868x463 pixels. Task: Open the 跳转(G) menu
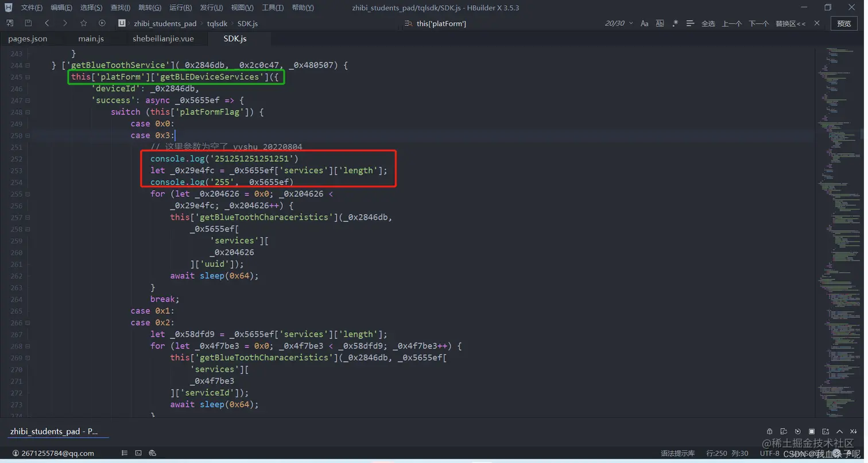(150, 7)
